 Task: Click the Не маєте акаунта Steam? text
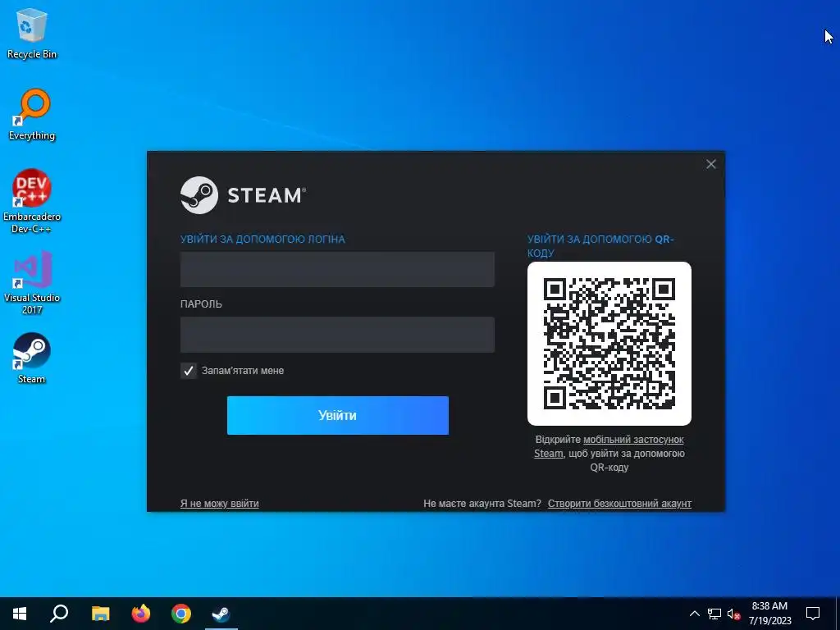tap(482, 504)
